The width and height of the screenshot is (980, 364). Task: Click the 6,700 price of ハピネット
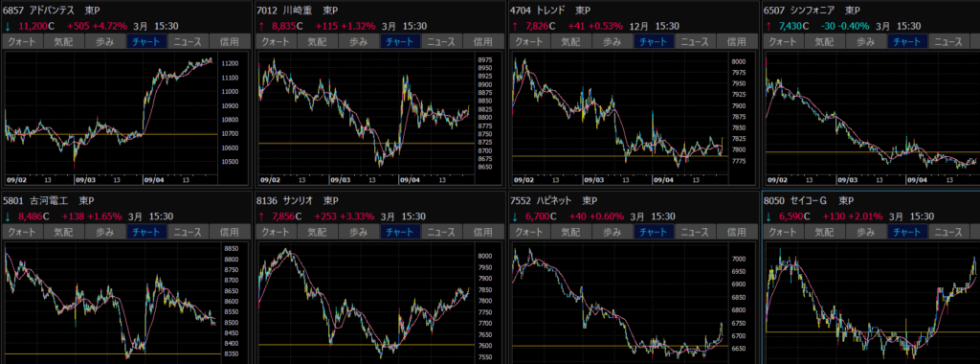point(538,216)
